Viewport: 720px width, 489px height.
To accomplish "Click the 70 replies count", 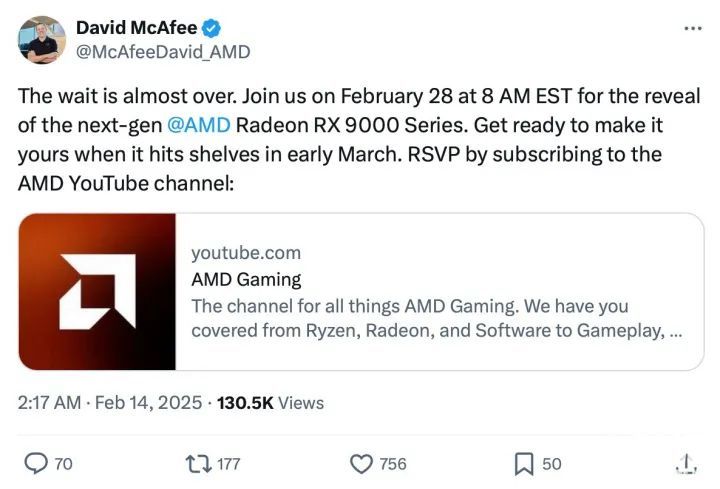I will point(63,464).
